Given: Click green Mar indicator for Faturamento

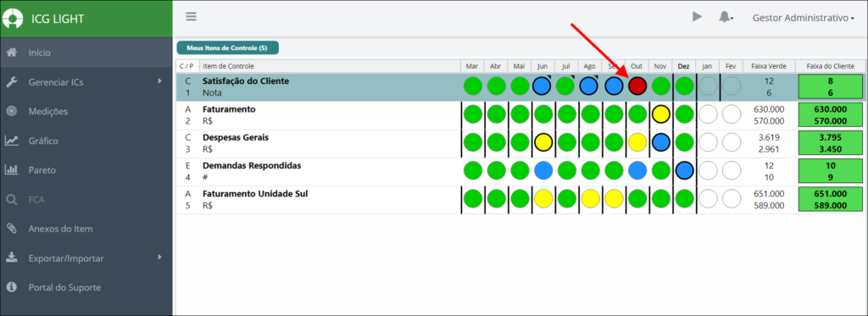Looking at the screenshot, I should [472, 114].
